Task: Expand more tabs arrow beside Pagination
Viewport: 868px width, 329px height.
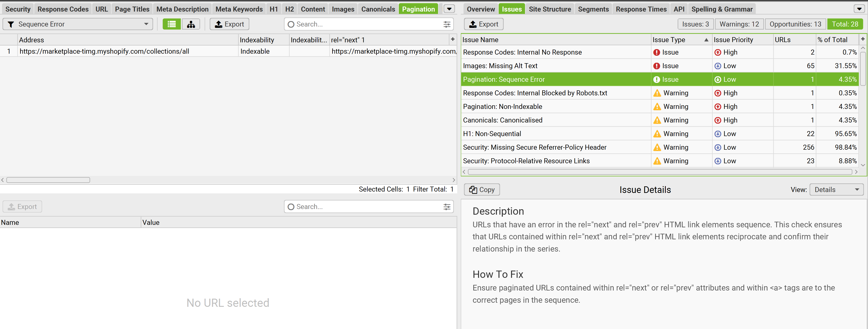Action: [x=449, y=9]
